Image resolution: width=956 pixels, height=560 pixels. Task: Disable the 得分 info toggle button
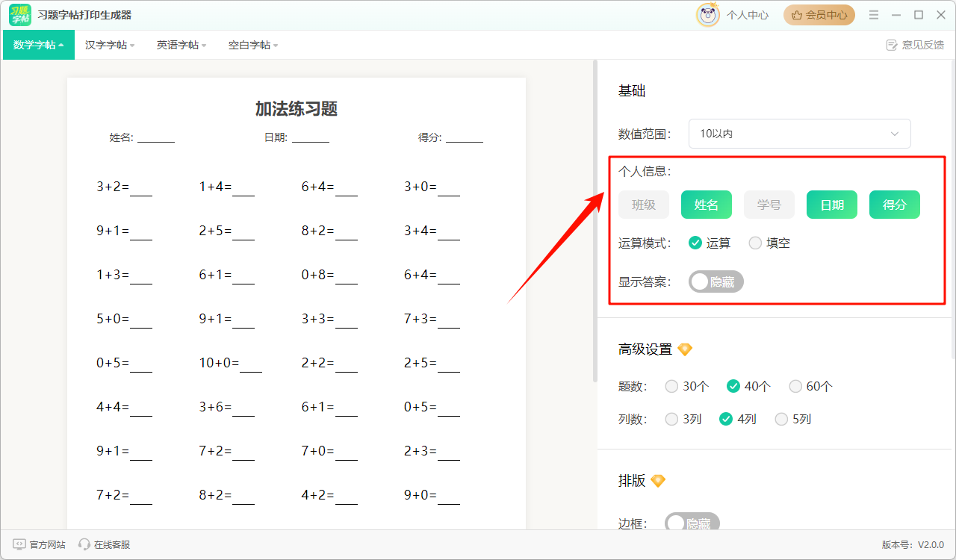(x=895, y=205)
